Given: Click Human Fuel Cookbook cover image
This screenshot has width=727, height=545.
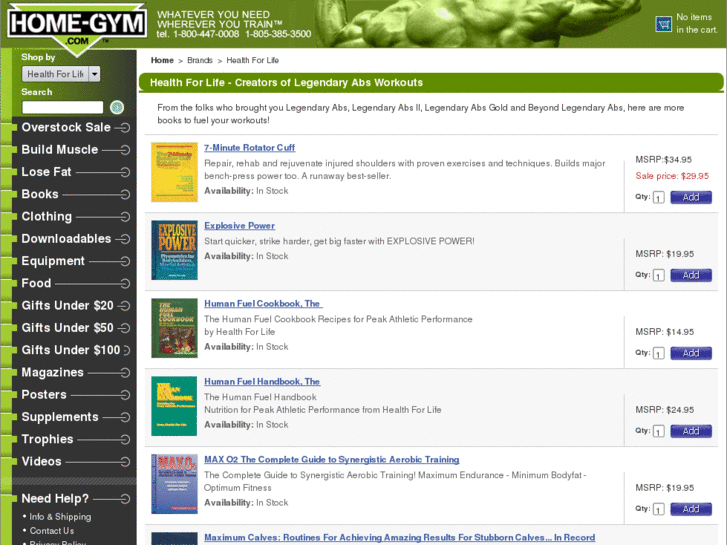Looking at the screenshot, I should tap(174, 328).
